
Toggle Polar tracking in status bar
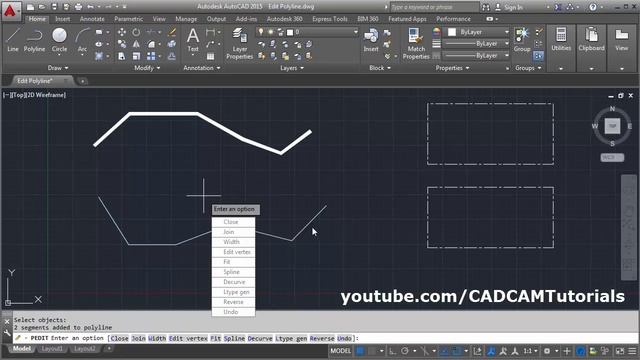404,351
